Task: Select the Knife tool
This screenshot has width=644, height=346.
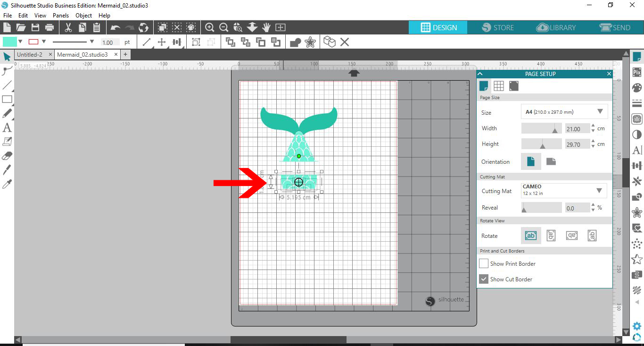Action: [x=7, y=170]
